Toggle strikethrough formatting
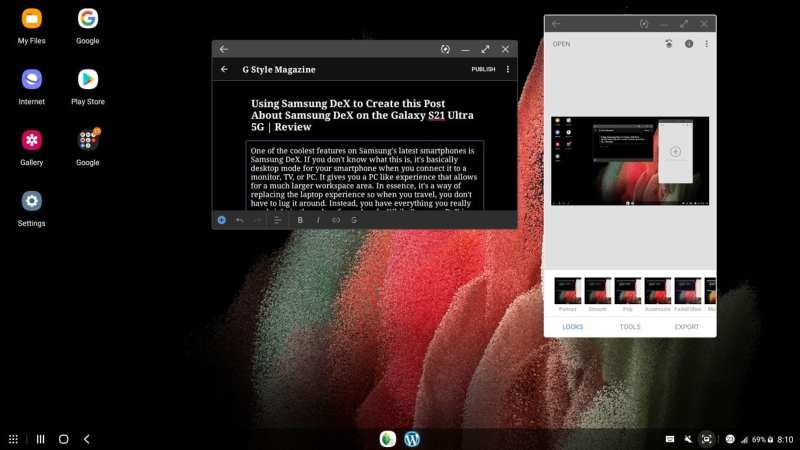 click(354, 220)
